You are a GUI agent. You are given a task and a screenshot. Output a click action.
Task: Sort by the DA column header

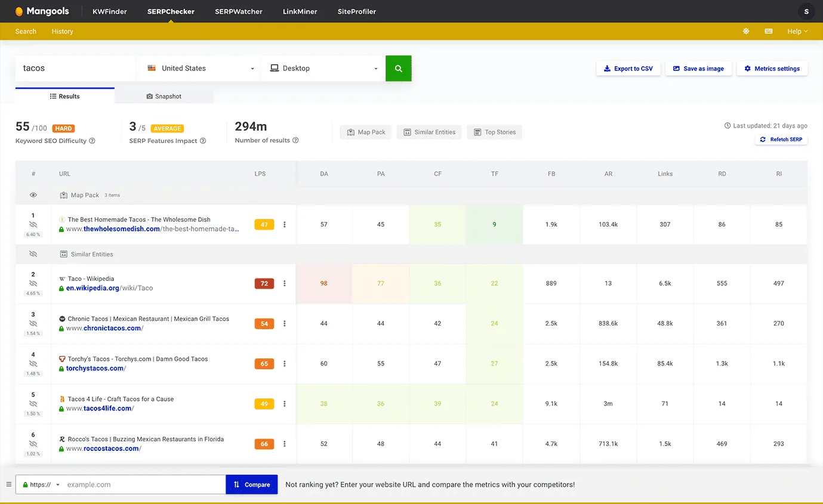[324, 174]
